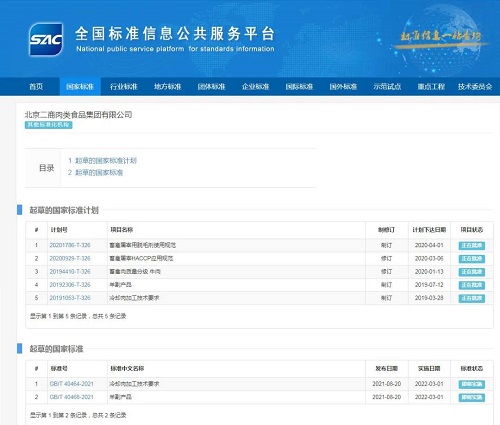The height and width of the screenshot is (425, 500).
Task: Open the 示范试点 tab
Action: click(x=387, y=87)
